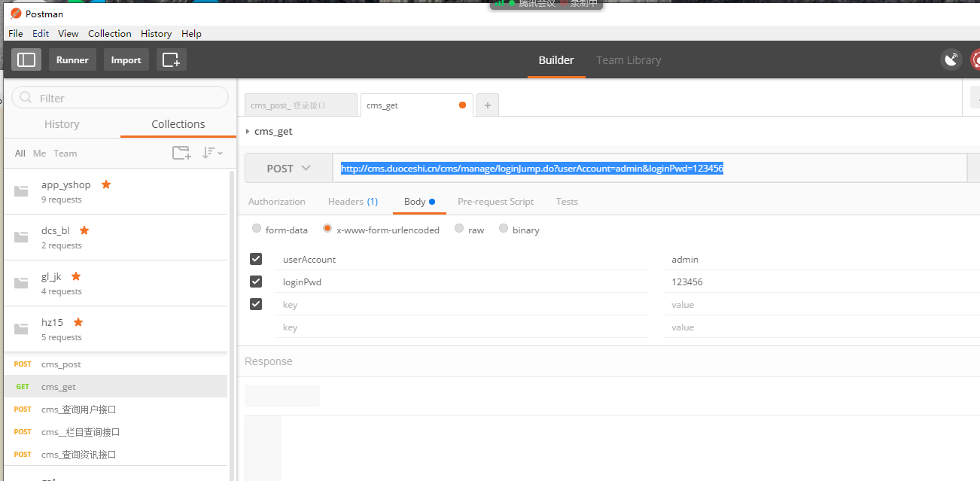The height and width of the screenshot is (481, 980).
Task: Select the raw body type
Action: pos(459,229)
